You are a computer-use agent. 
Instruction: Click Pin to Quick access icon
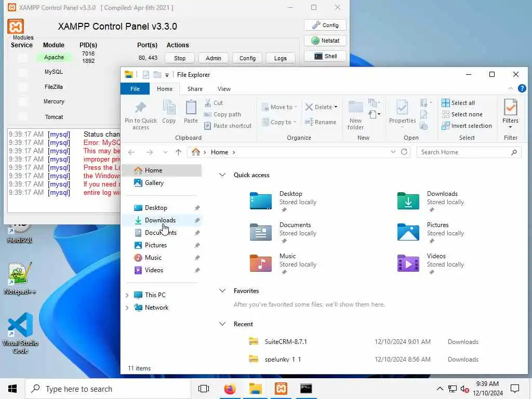pyautogui.click(x=140, y=115)
